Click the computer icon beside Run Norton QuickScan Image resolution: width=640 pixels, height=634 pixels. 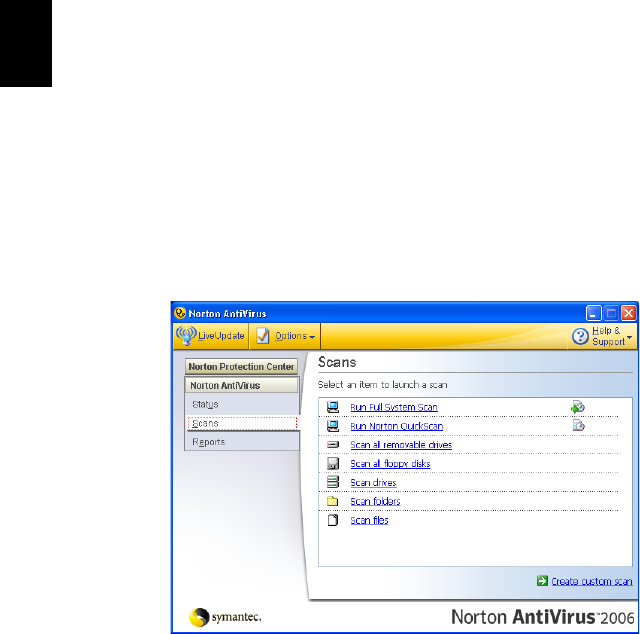click(333, 426)
